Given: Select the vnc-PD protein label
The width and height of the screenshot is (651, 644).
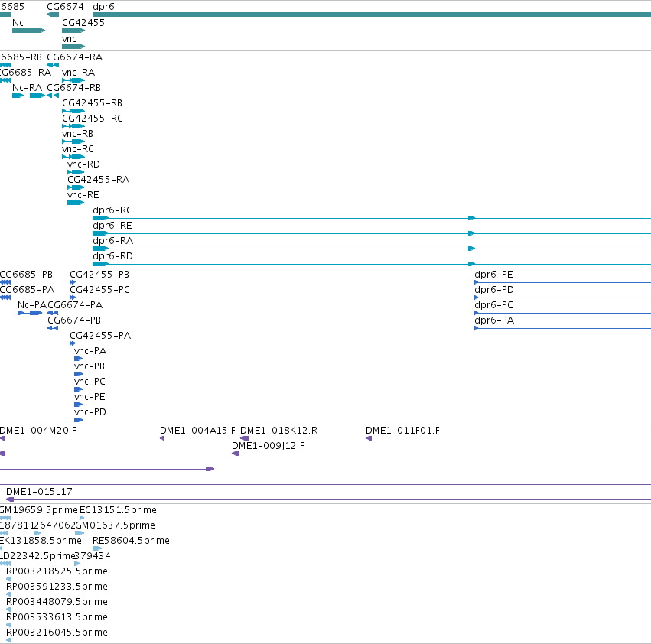Looking at the screenshot, I should click(90, 412).
